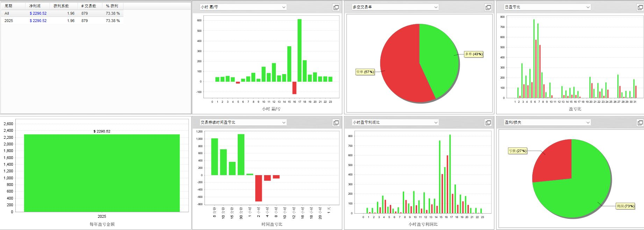Click the 利润 (73%) pie chart label
This screenshot has width=644, height=230.
coord(625,206)
